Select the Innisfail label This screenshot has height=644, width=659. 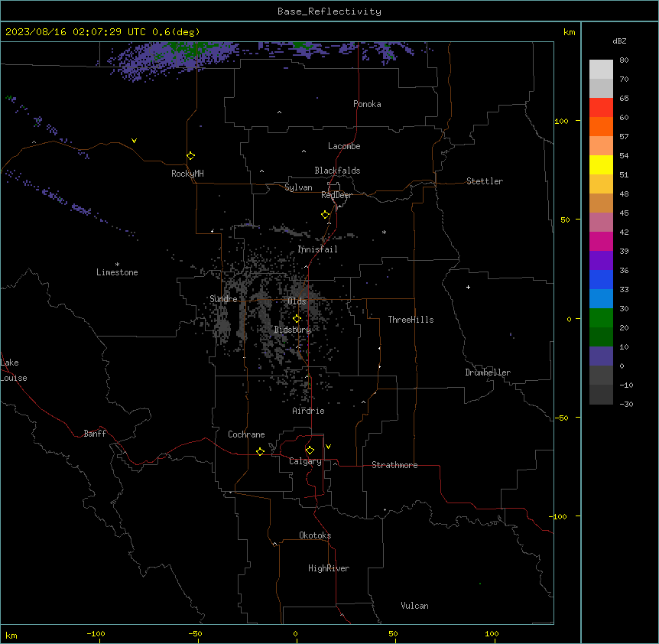click(x=317, y=249)
